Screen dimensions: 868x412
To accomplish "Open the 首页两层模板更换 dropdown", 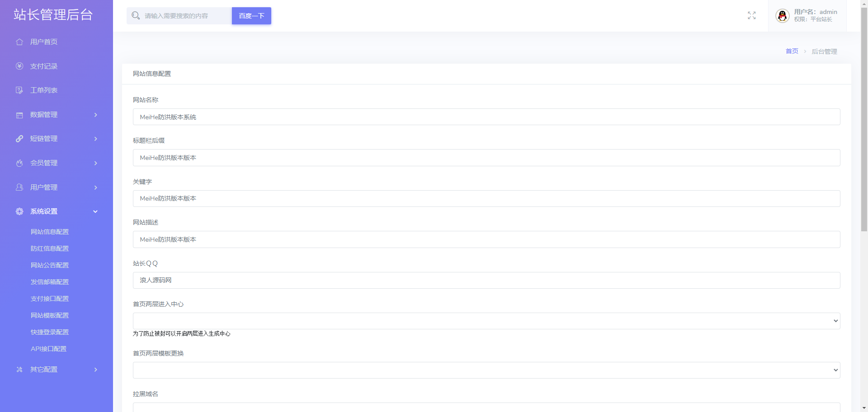I will pyautogui.click(x=486, y=370).
